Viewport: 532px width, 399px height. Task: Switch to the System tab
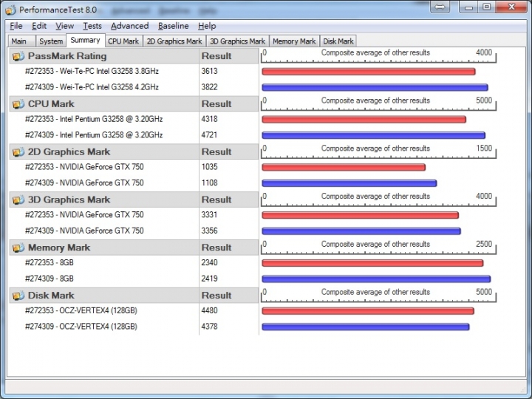tap(50, 41)
